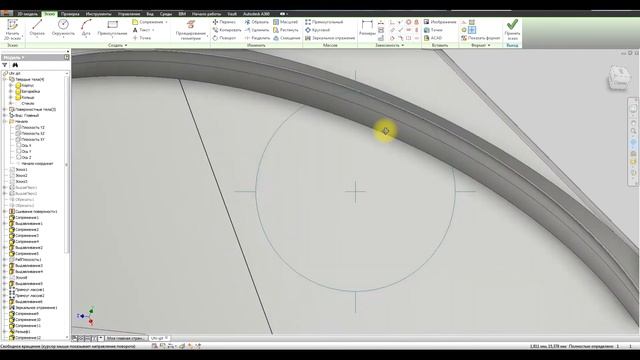
Task: Select Плоскость XY in browser tree
Action: [30, 140]
